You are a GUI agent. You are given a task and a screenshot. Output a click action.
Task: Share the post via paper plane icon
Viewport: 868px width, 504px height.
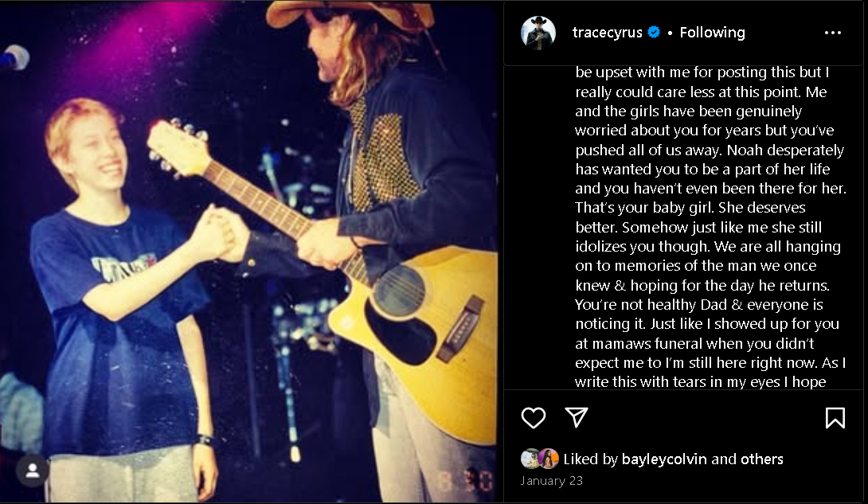pyautogui.click(x=576, y=417)
